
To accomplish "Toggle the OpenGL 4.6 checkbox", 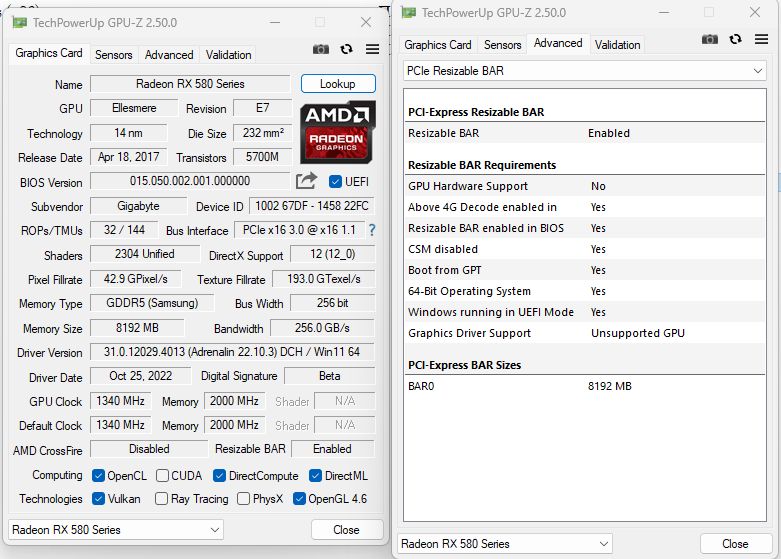I will point(299,499).
